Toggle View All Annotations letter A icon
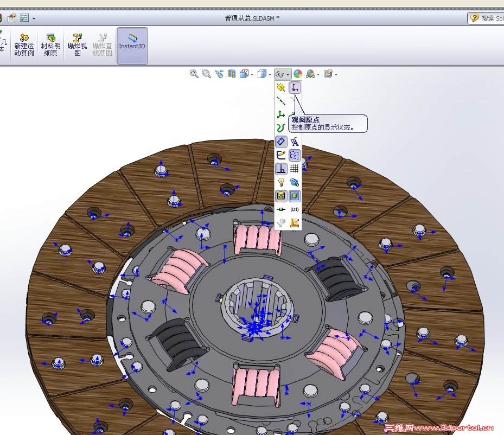This screenshot has width=504, height=435. [x=295, y=142]
